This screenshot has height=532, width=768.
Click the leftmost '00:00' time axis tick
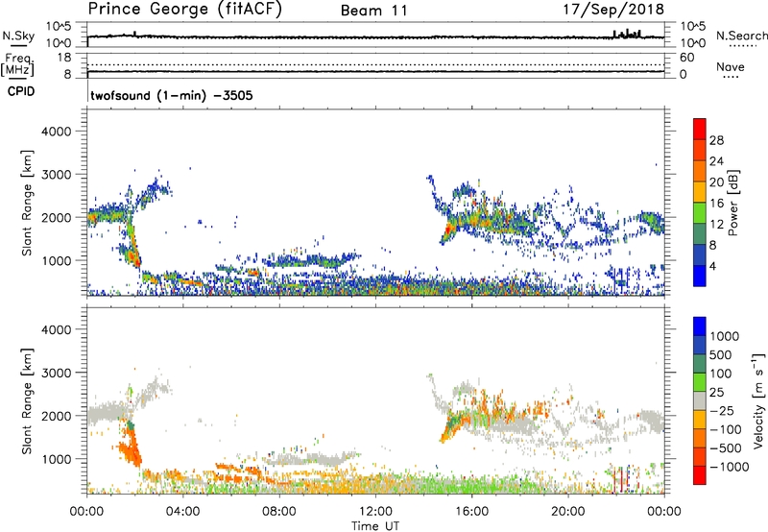click(x=86, y=512)
